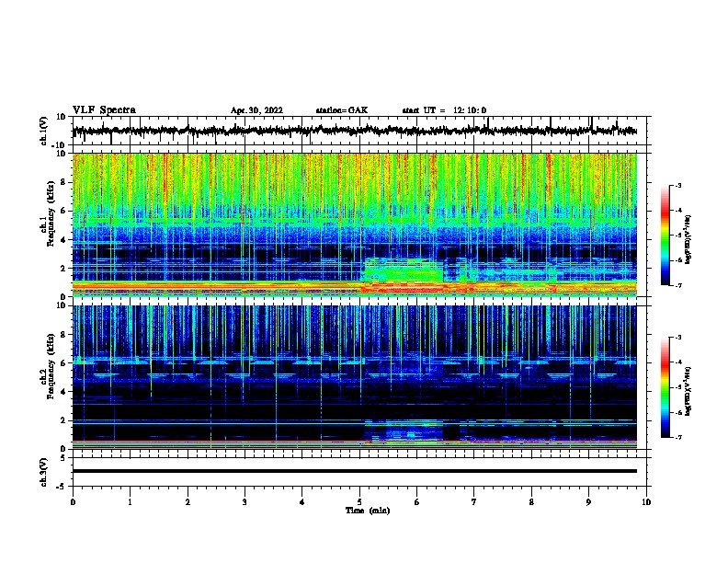The height and width of the screenshot is (563, 728).
Task: Click time-axis tick label '6'
Action: [x=417, y=501]
